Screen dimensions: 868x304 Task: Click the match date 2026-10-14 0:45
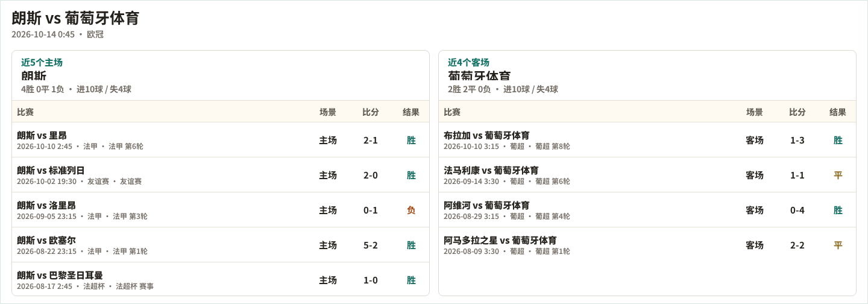43,34
